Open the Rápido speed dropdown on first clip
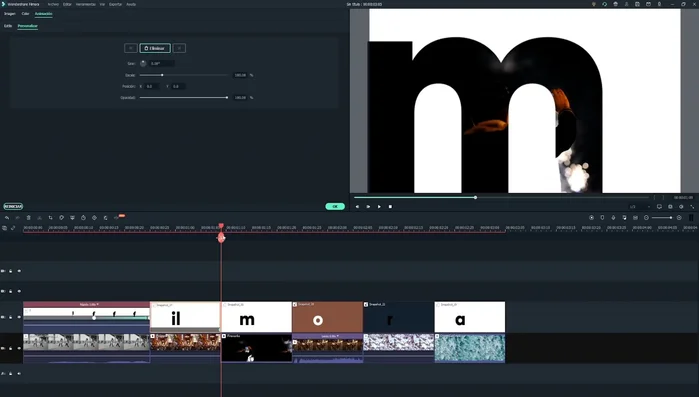 click(x=89, y=304)
